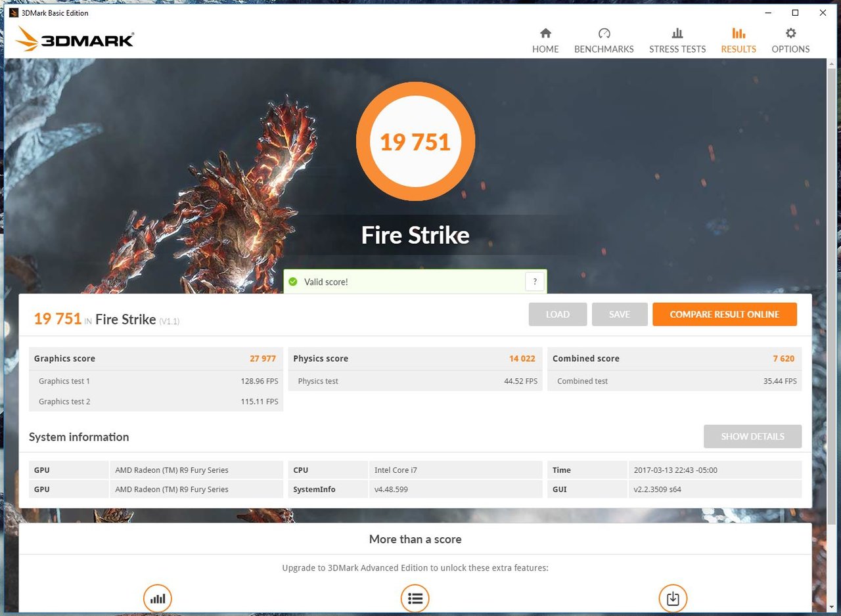The image size is (841, 616).
Task: Expand system info with SHOW DETAILS
Action: point(753,437)
